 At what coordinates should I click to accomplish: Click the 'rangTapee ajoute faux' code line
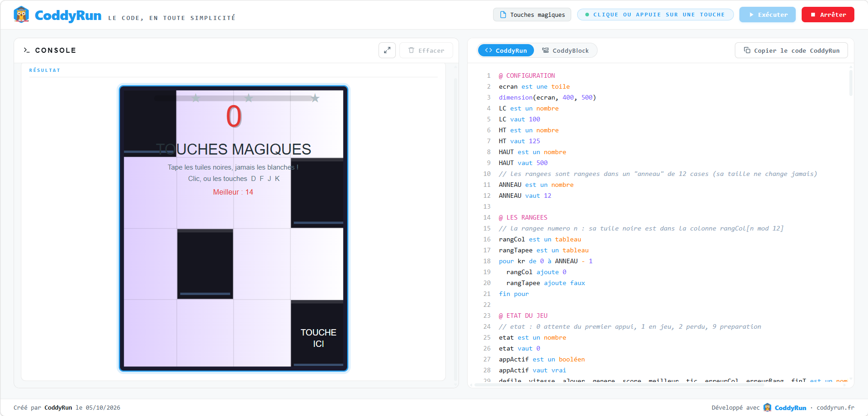point(545,283)
